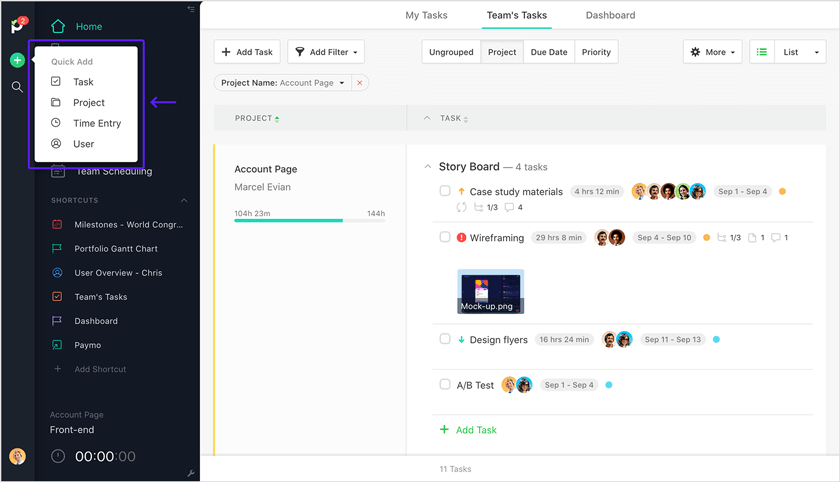Click the Milestones - World Congr... shortcut icon

(57, 224)
